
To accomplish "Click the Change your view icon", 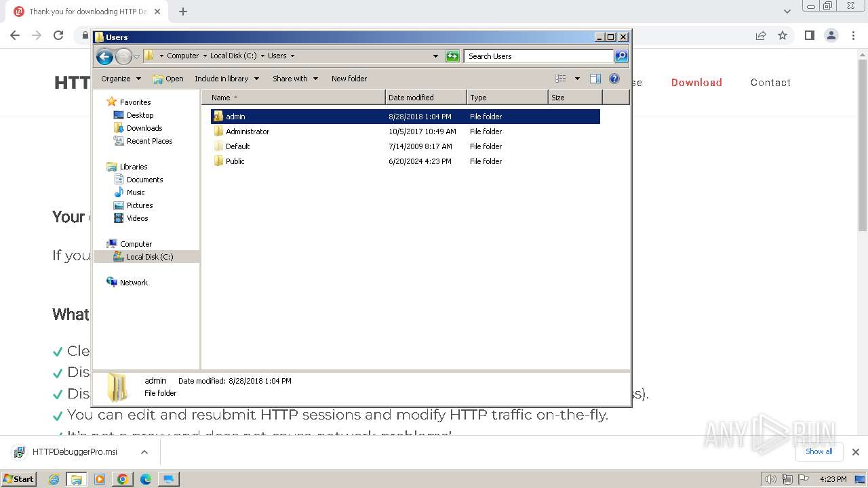I will 561,79.
